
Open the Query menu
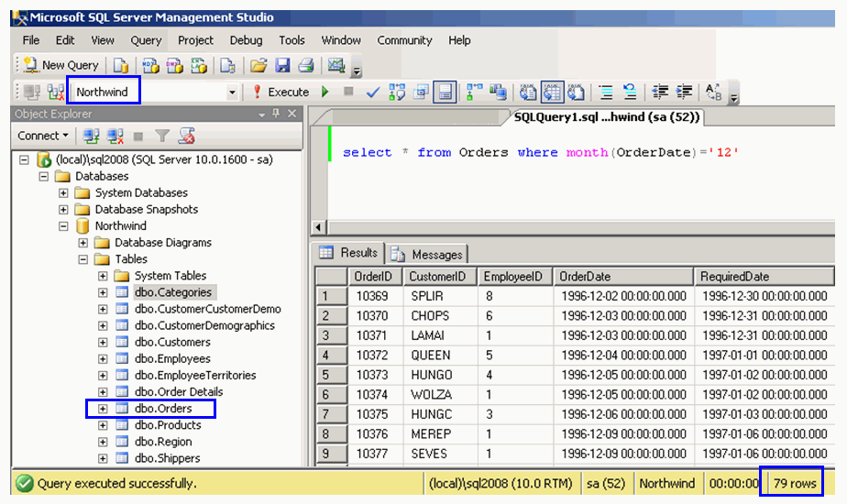(146, 40)
